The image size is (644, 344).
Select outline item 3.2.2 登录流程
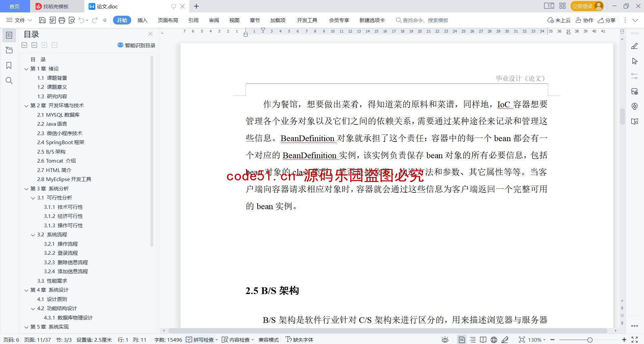(x=61, y=253)
